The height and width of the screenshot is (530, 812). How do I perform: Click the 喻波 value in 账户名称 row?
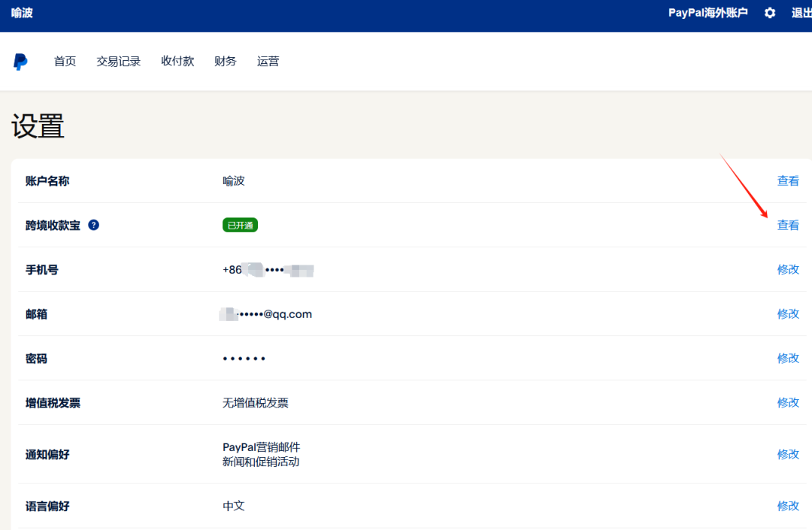(x=234, y=181)
